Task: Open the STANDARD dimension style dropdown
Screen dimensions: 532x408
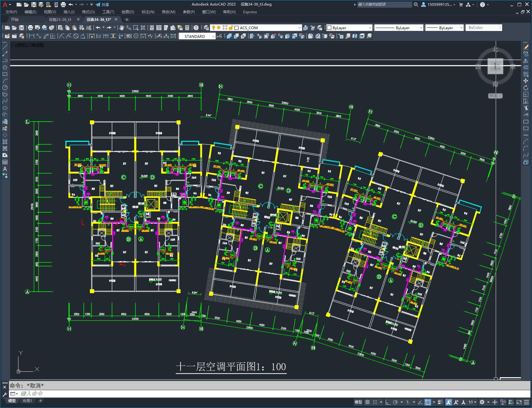Action: [213, 36]
